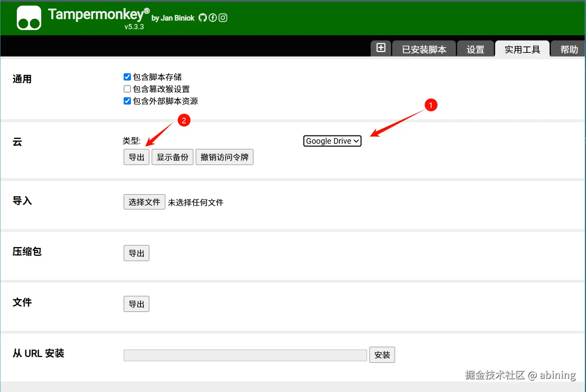Uncheck 包含脚本存储 checkbox

(127, 77)
